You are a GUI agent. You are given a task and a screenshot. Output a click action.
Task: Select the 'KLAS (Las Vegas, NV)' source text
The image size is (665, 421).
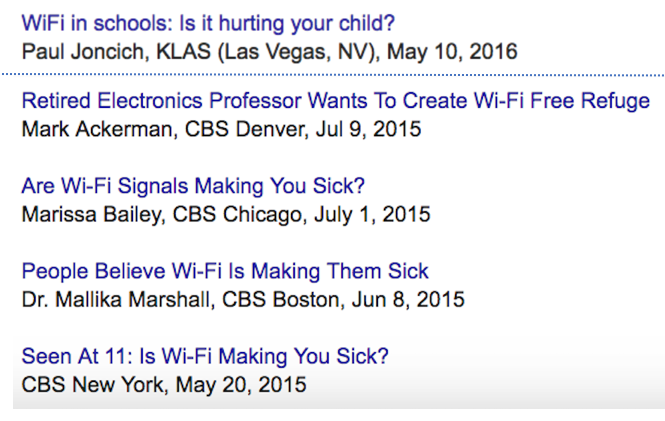click(x=260, y=50)
